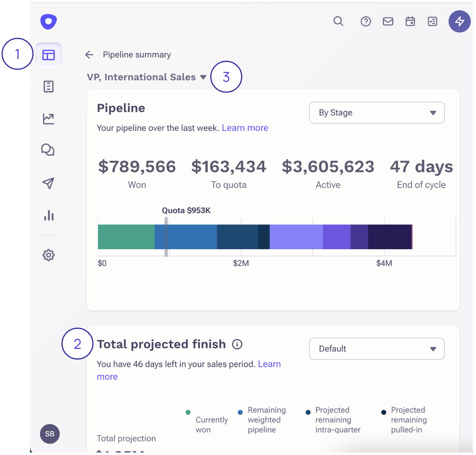
Task: Open the bar chart reports icon
Action: click(x=49, y=215)
